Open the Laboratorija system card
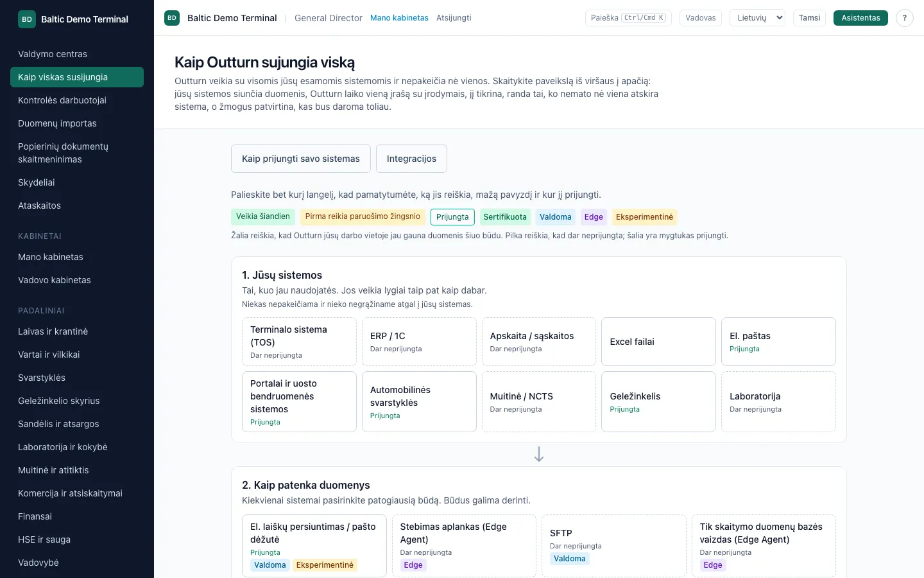This screenshot has width=924, height=578. click(778, 402)
